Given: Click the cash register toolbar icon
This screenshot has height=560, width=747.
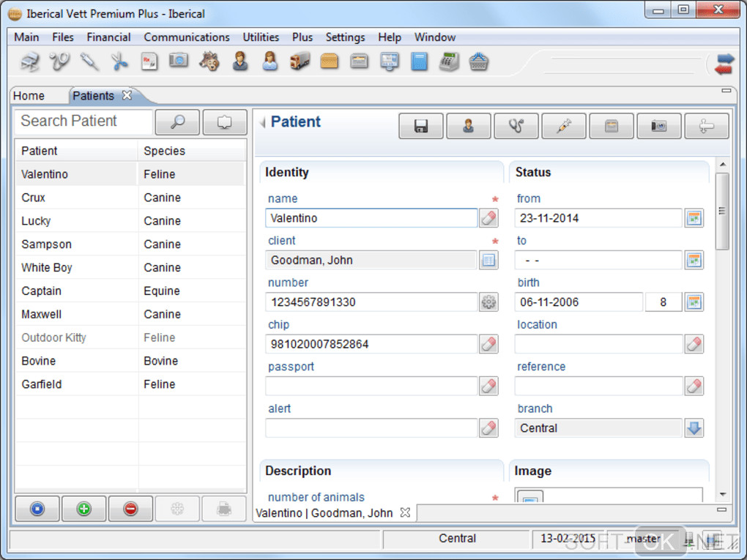Looking at the screenshot, I should (449, 62).
